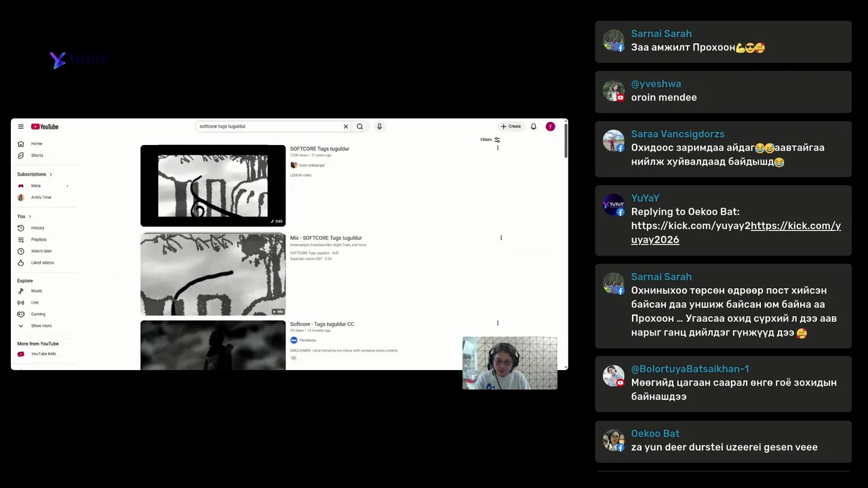Click Explore section heading
Image resolution: width=868 pixels, height=488 pixels.
(25, 281)
